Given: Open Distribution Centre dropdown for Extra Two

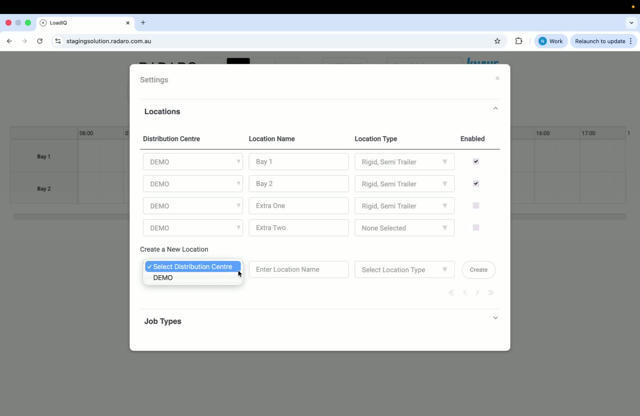Looking at the screenshot, I should coord(193,228).
